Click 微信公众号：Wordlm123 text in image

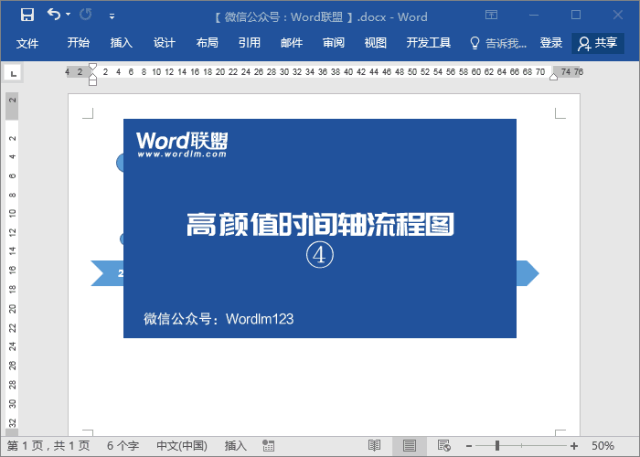[218, 319]
